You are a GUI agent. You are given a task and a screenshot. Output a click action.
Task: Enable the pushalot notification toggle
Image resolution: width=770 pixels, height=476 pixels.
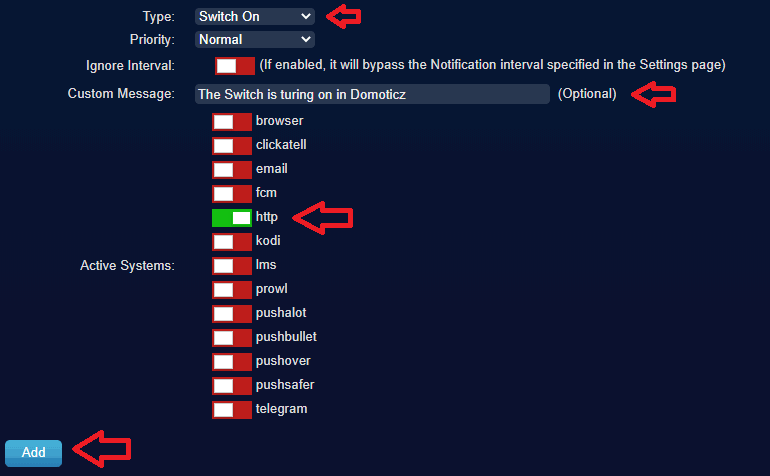pyautogui.click(x=232, y=314)
